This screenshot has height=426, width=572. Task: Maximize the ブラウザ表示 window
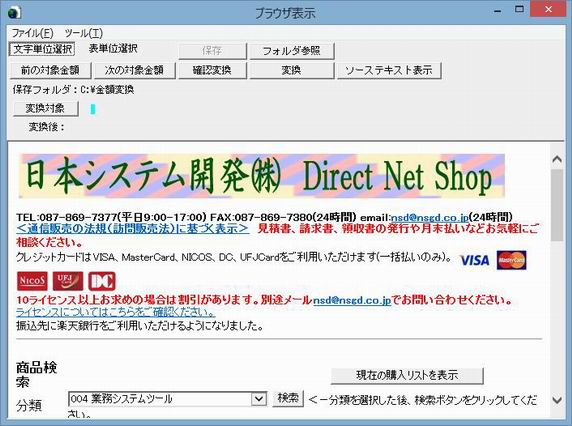pos(519,9)
